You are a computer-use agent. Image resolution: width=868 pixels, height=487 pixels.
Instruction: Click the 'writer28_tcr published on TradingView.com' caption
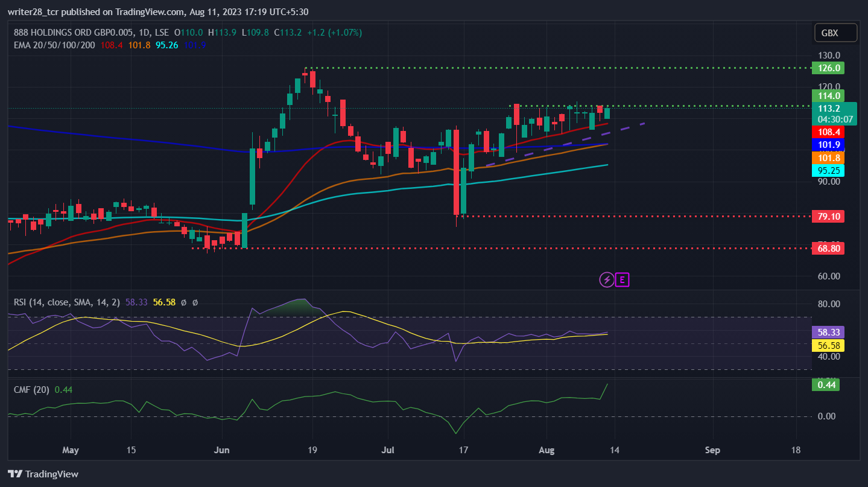[95, 11]
